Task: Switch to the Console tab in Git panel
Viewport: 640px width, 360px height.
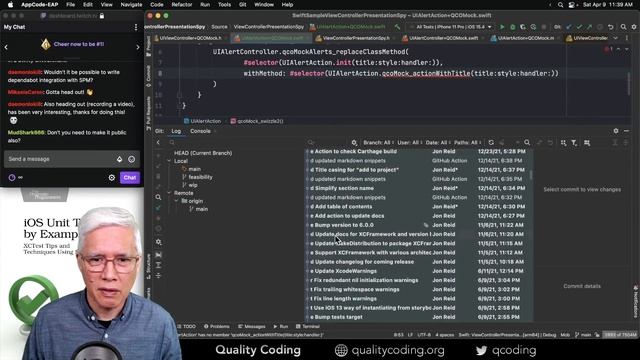Action: 200,131
